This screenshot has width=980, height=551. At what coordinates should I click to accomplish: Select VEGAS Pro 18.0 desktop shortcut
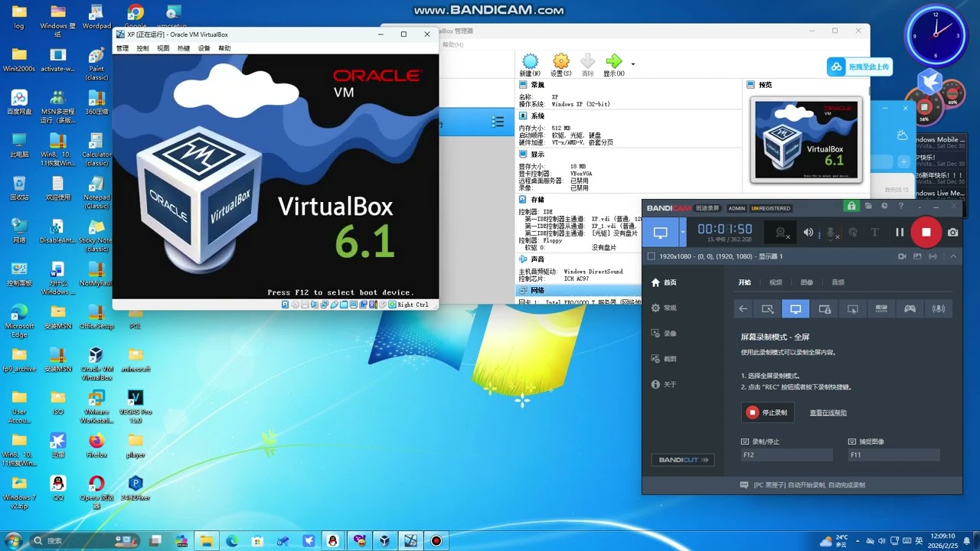pos(136,406)
